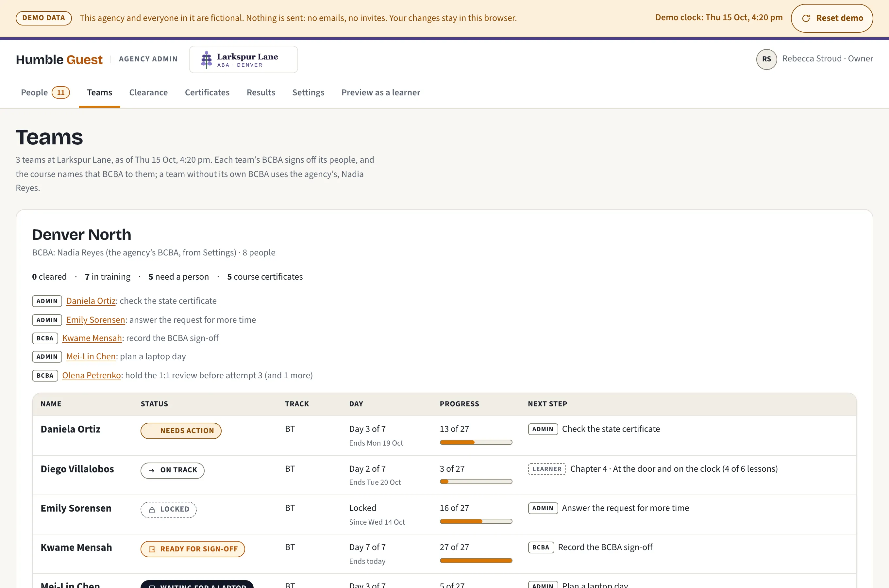
Task: Click Diego Villalobos progress bar
Action: click(476, 482)
